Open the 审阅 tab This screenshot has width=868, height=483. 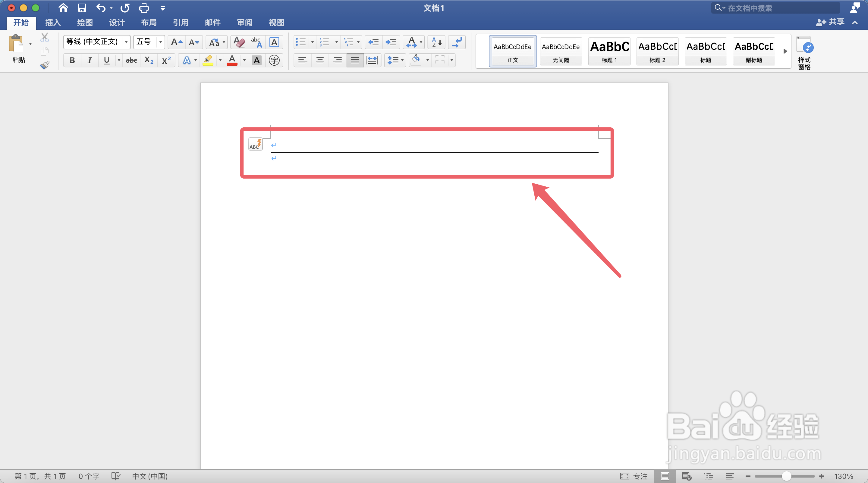[x=245, y=23]
